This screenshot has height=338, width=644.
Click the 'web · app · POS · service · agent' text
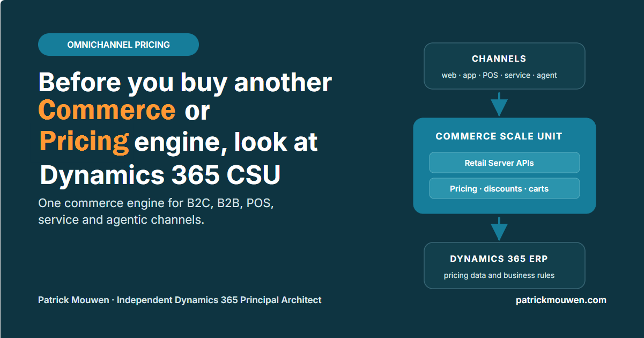tap(499, 75)
